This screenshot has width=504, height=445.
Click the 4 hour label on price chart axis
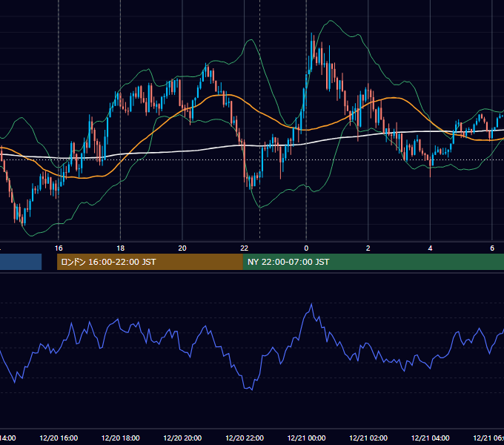tap(430, 248)
